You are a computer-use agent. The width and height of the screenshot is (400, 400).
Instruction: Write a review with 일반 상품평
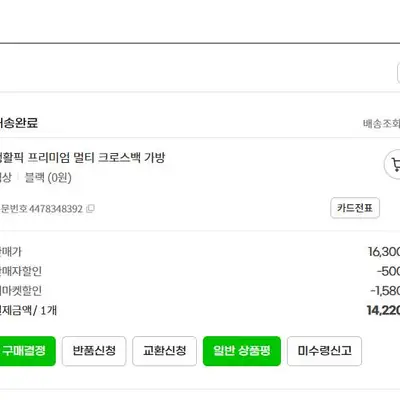[x=242, y=351]
